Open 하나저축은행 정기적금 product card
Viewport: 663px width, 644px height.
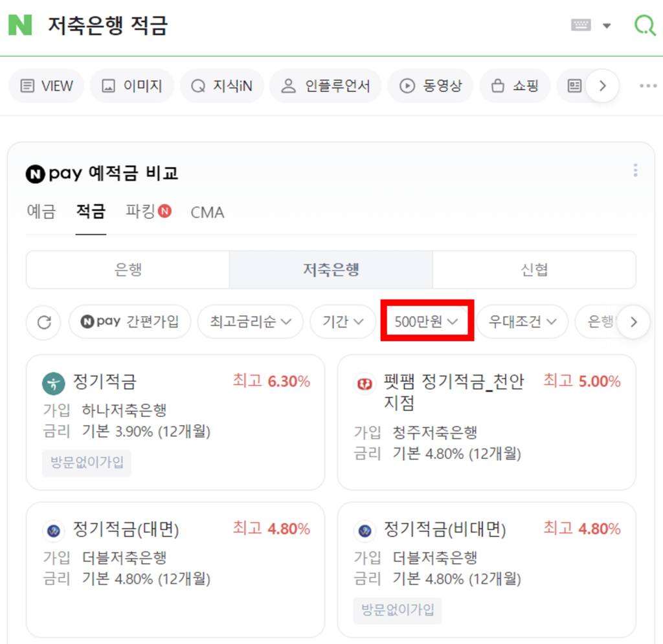point(175,422)
